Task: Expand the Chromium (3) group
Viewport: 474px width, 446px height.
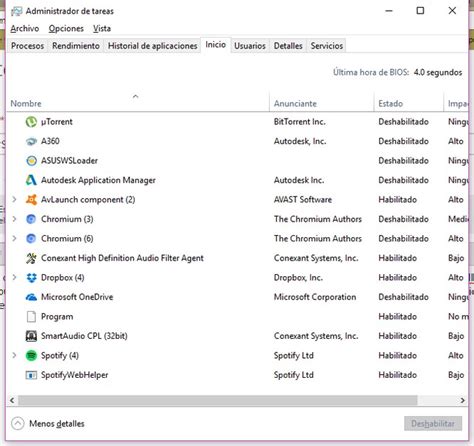Action: click(x=14, y=219)
